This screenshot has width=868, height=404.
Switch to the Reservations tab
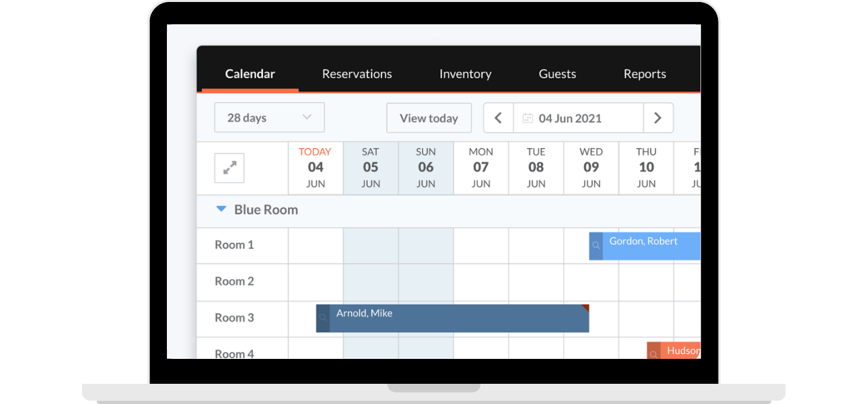click(x=357, y=74)
